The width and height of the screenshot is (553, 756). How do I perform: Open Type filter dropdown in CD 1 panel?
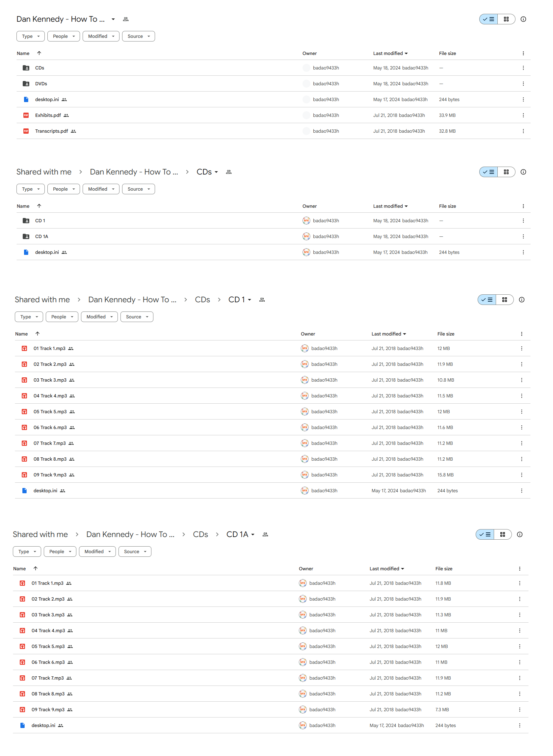tap(29, 317)
